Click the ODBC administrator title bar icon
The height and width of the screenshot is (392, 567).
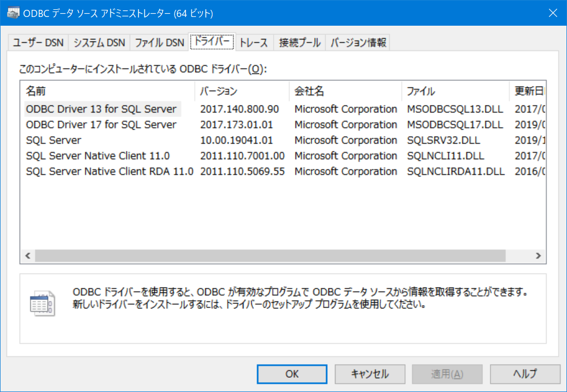click(x=13, y=13)
